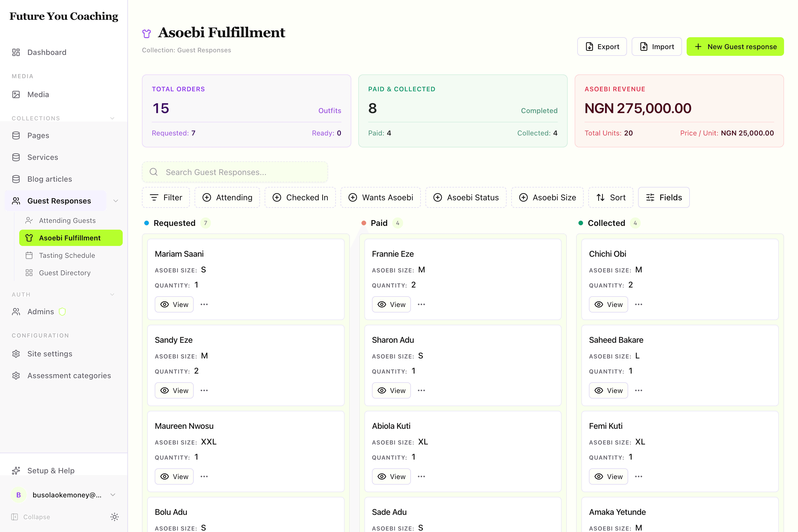Toggle the Wants Asoebi filter chip

[x=380, y=197]
